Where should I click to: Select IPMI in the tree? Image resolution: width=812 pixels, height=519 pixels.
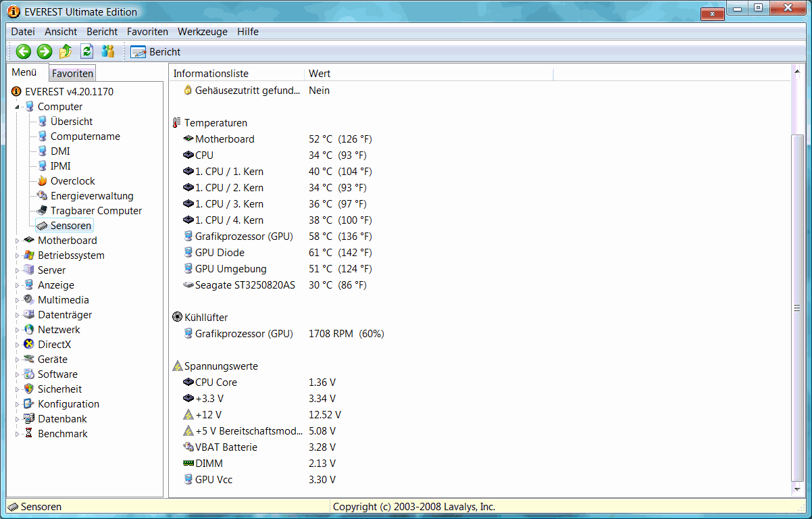[61, 166]
